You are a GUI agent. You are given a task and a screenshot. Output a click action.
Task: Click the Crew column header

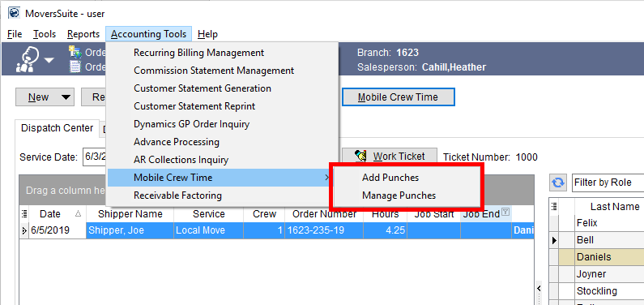tap(264, 214)
